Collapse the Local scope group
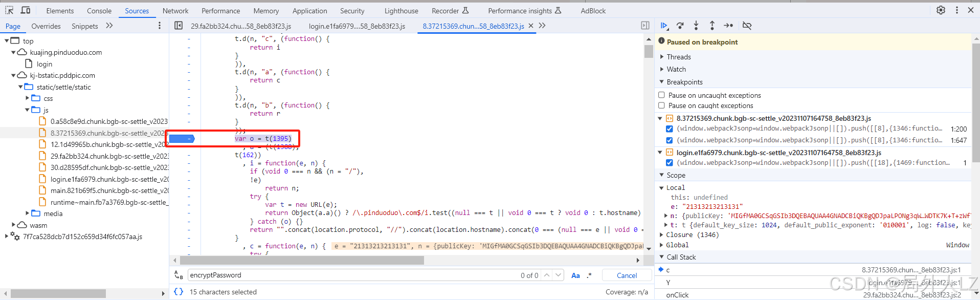This screenshot has width=980, height=300. point(661,188)
